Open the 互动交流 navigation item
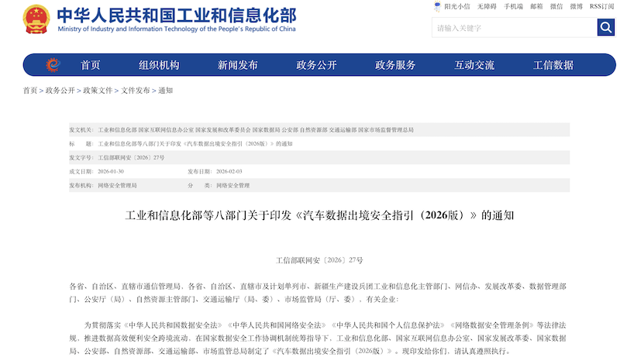The height and width of the screenshot is (364, 620). coord(474,65)
